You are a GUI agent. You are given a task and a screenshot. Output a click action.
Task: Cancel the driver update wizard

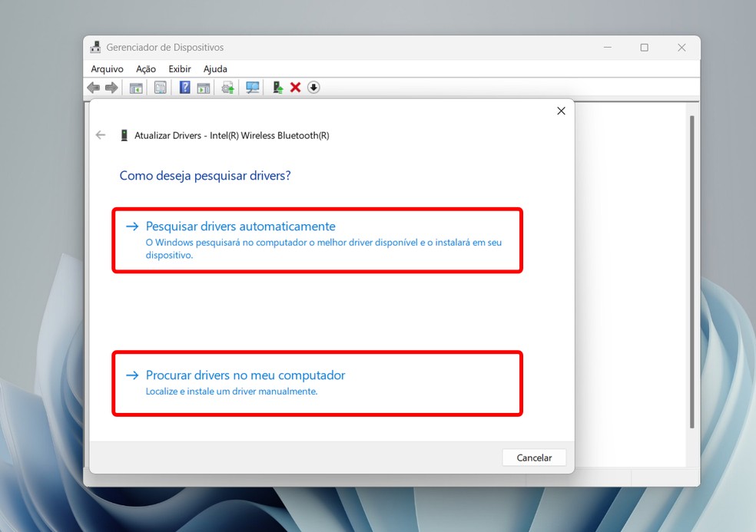click(534, 457)
